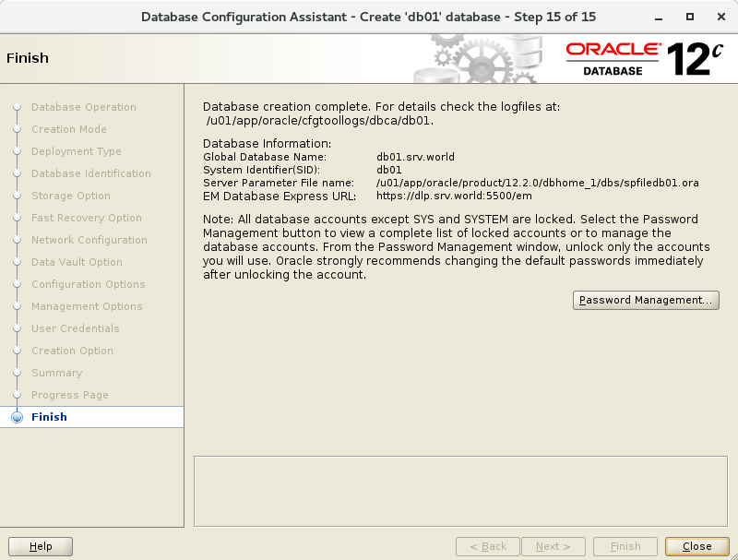
Task: Maximize the Database Configuration Assistant window
Action: 689,17
